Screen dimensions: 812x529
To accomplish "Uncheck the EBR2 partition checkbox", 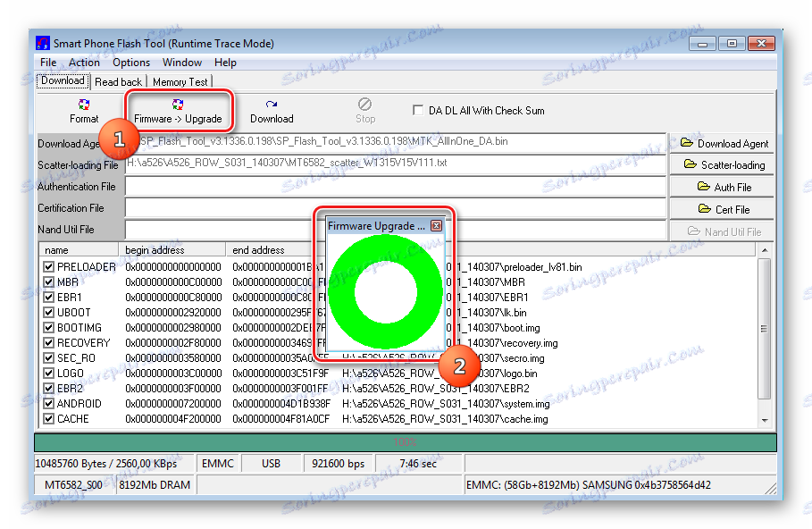I will [48, 388].
